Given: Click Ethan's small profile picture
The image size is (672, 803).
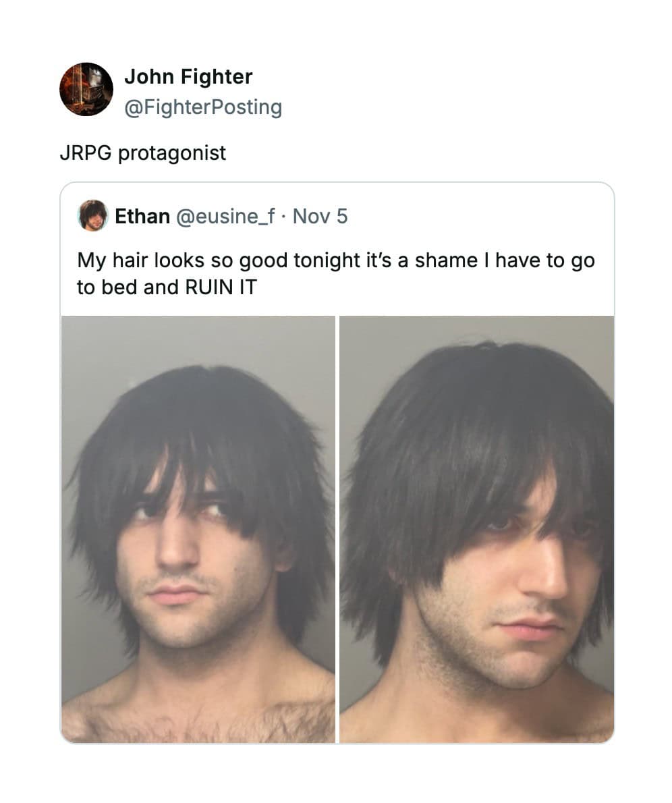Looking at the screenshot, I should coord(92,216).
